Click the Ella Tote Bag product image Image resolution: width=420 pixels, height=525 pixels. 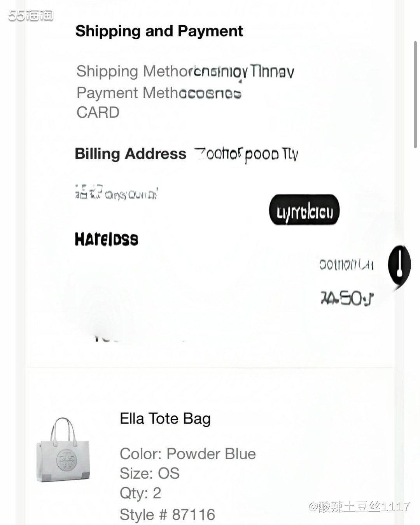tap(63, 450)
